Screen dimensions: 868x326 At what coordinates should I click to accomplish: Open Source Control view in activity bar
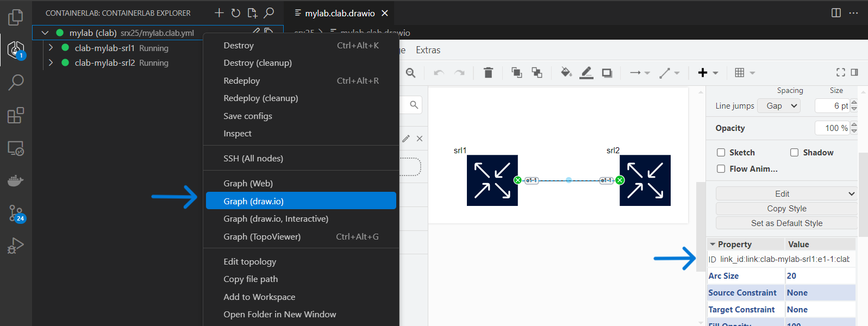tap(16, 213)
